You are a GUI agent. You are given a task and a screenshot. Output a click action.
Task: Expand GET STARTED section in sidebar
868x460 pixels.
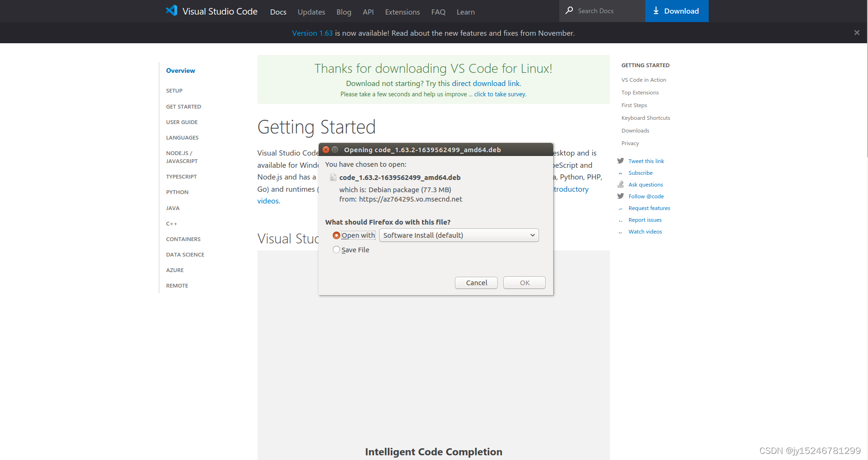pos(184,107)
